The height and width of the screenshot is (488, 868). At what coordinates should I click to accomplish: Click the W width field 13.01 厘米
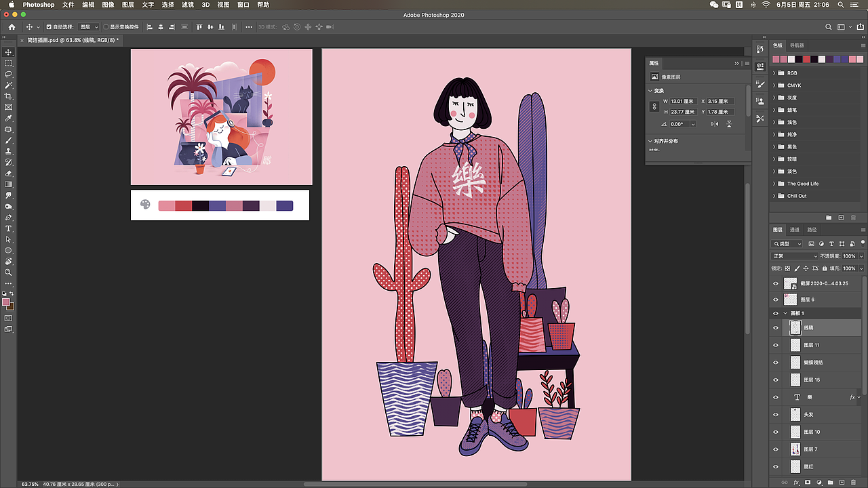click(x=684, y=102)
